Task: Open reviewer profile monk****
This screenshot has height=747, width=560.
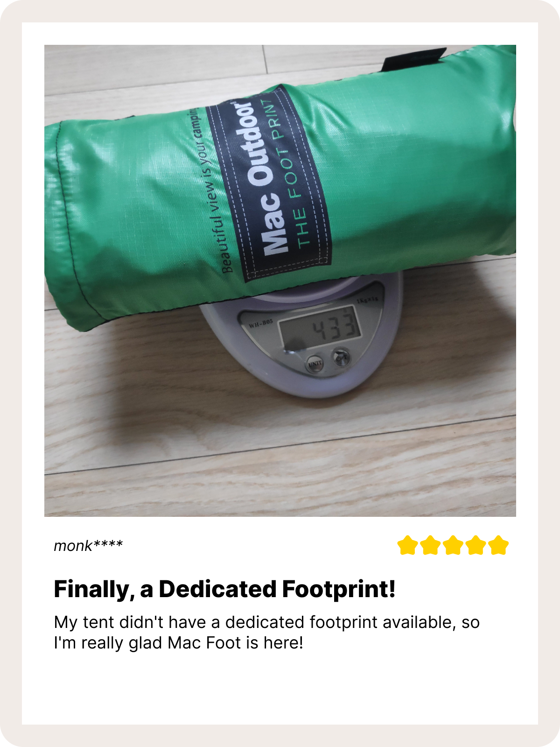Action: tap(88, 545)
